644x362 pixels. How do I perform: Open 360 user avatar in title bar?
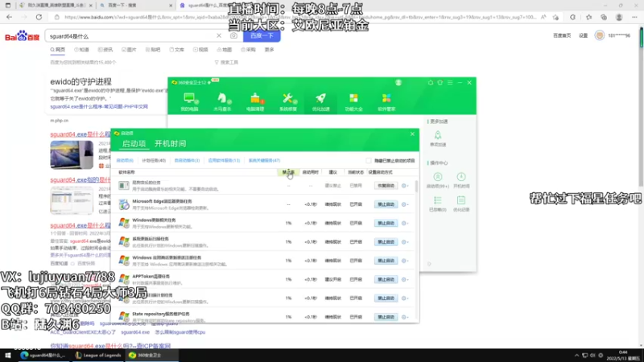point(398,83)
